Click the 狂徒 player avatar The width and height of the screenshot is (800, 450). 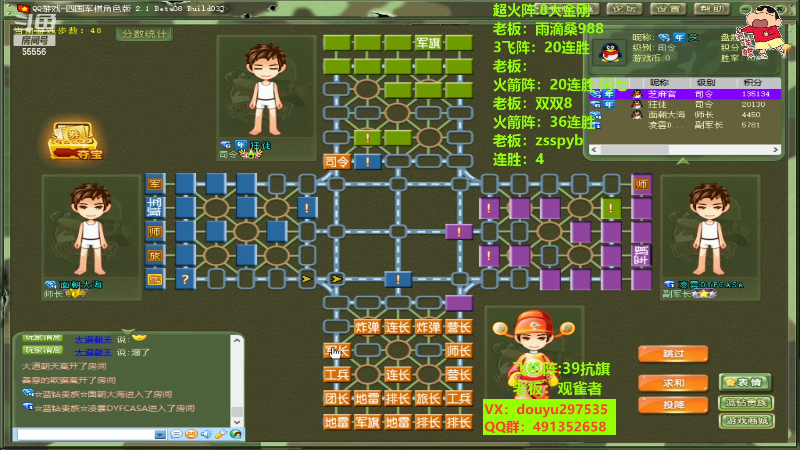pos(266,90)
